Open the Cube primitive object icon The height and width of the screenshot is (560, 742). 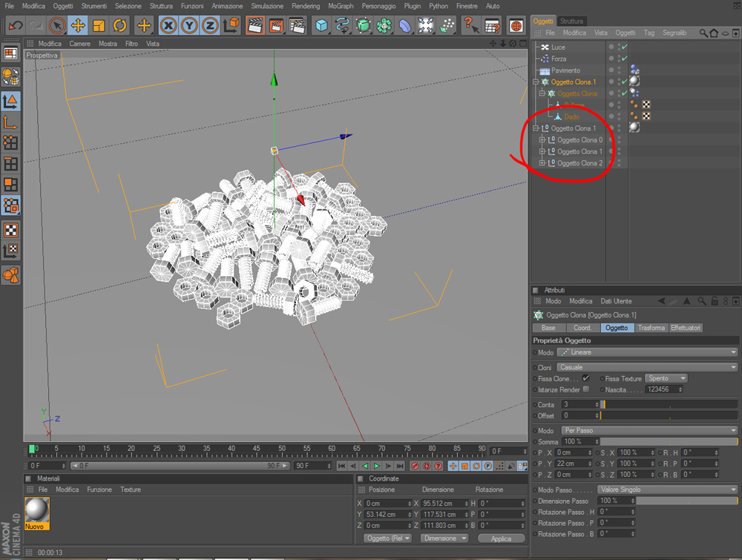[321, 25]
